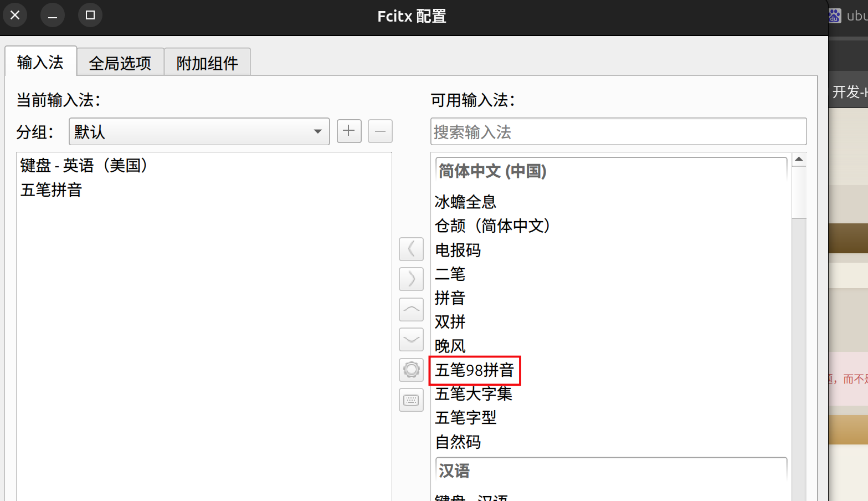Select 拼音 from available list
Screen dimensions: 868x501
coord(611,298)
